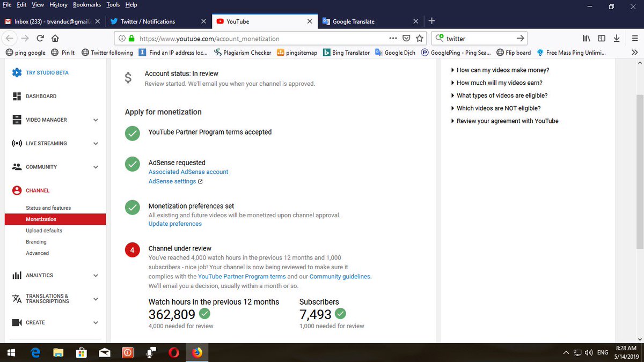Expand the Live Streaming section
644x362 pixels.
tap(96, 144)
